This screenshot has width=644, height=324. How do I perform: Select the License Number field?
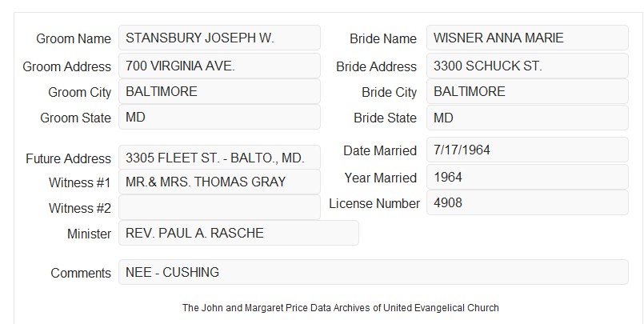pos(527,202)
